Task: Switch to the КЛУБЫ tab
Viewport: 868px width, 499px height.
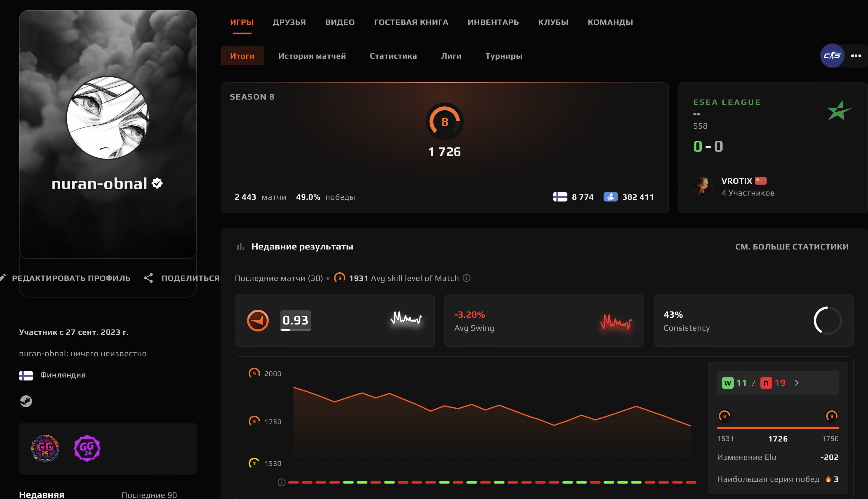Action: (553, 22)
